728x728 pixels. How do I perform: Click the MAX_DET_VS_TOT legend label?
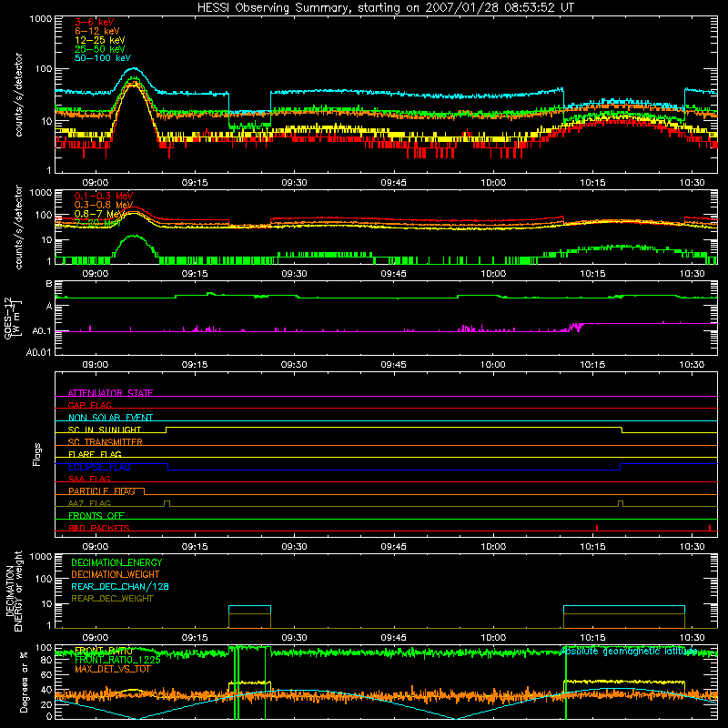112,669
